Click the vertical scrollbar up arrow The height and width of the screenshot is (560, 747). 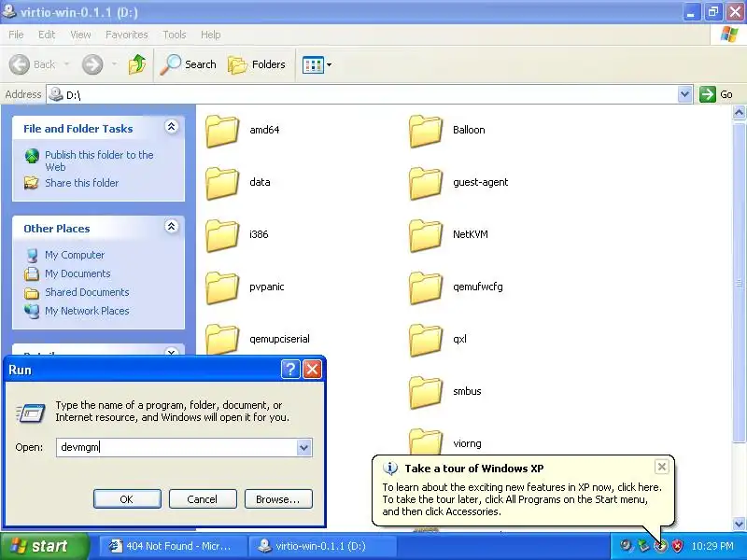[x=739, y=113]
